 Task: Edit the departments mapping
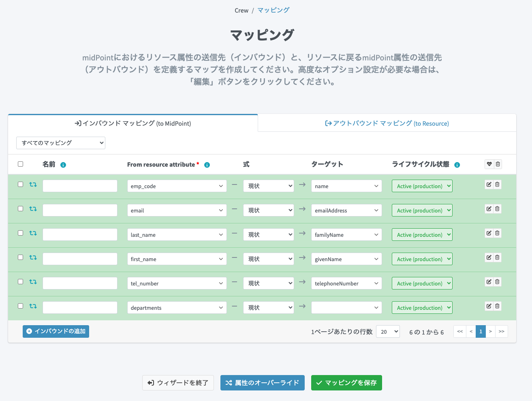pyautogui.click(x=489, y=306)
